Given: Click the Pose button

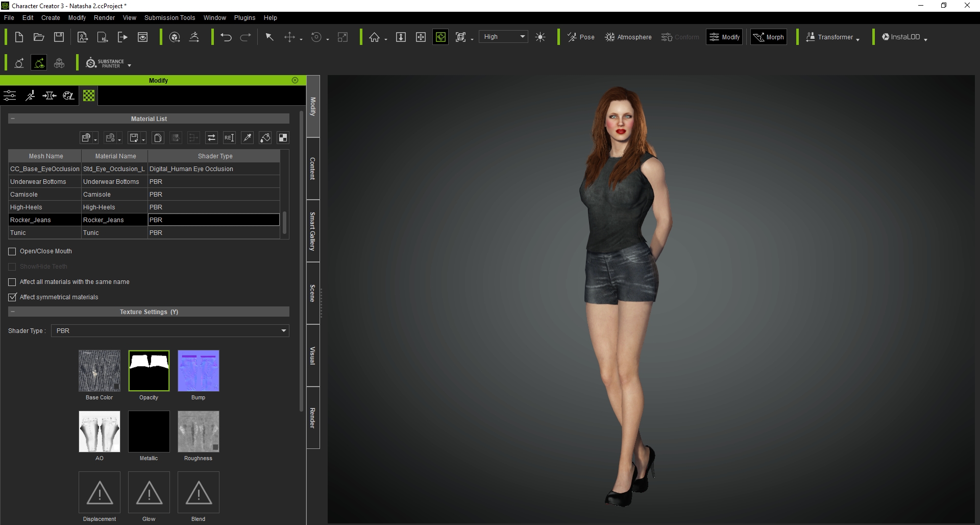Looking at the screenshot, I should (x=581, y=37).
